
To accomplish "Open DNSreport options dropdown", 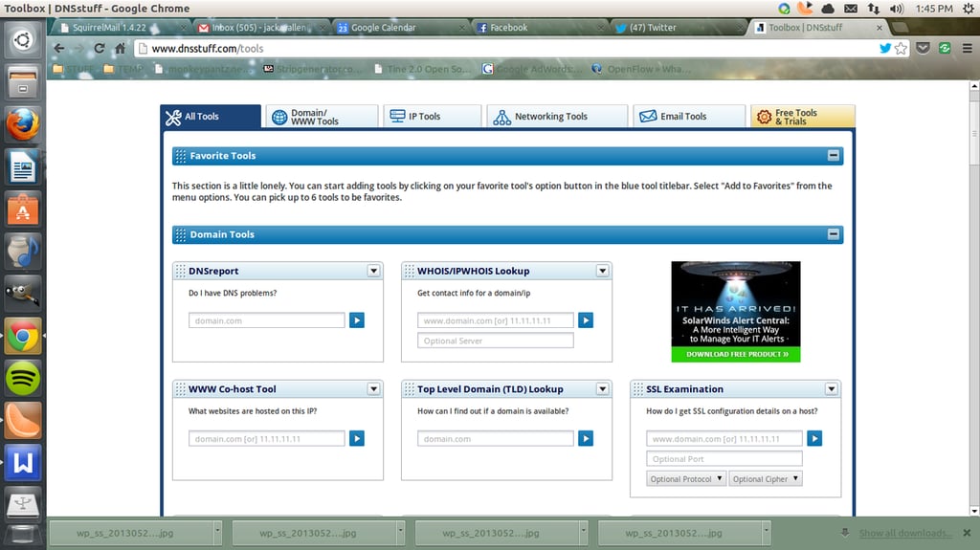I will pos(373,271).
